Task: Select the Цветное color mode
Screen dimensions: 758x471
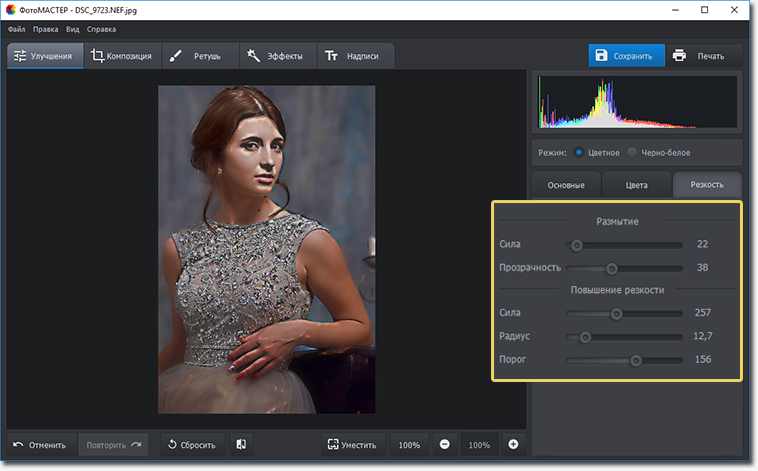Action: point(579,152)
